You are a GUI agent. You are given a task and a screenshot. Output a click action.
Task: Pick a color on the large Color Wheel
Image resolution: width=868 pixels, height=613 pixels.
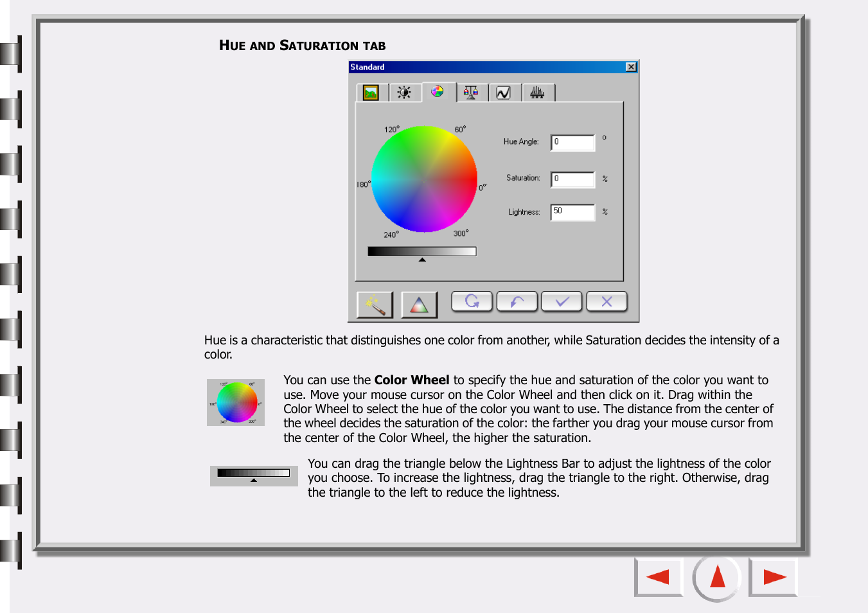coord(424,179)
